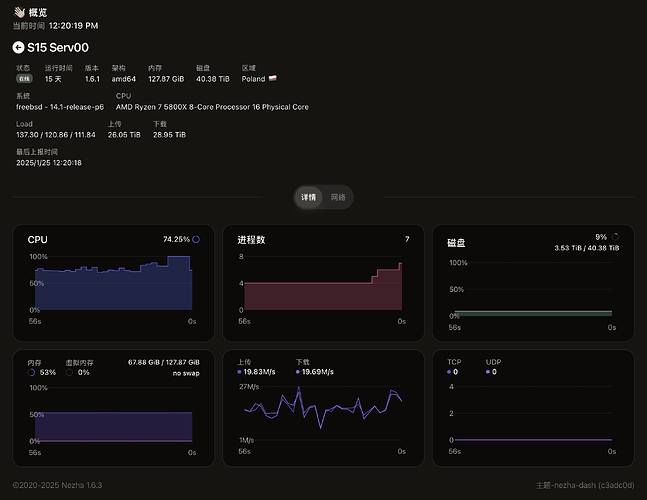The height and width of the screenshot is (500, 647).
Task: Click the CPU card title
Action: coord(38,240)
